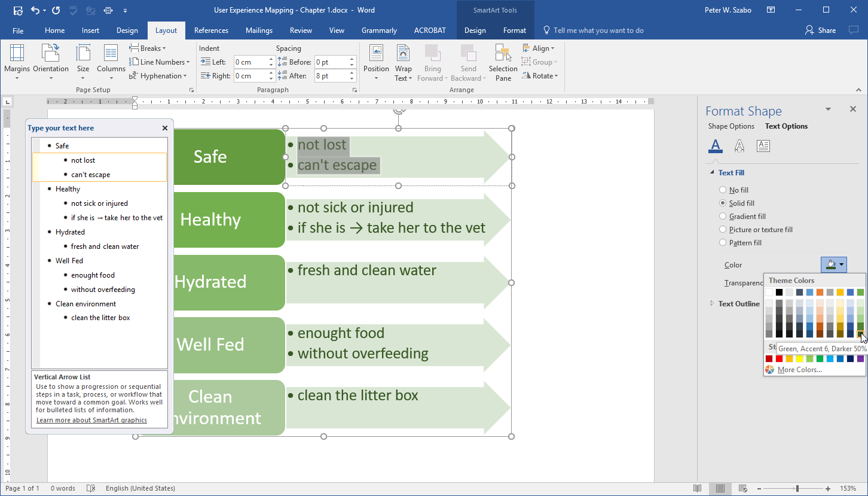Click the Left indent input field

click(250, 62)
